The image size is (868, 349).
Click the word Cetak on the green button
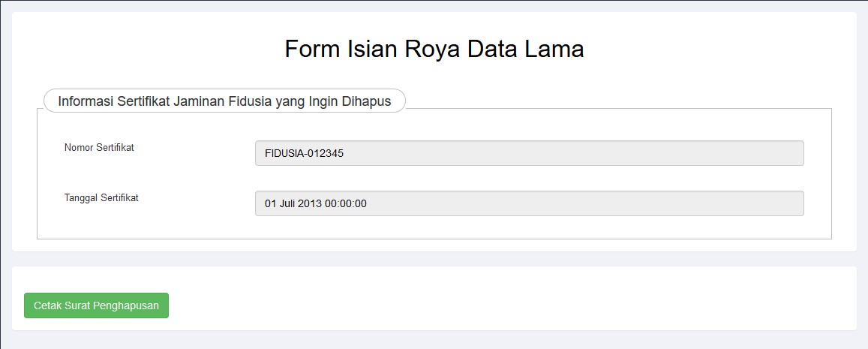(x=48, y=305)
